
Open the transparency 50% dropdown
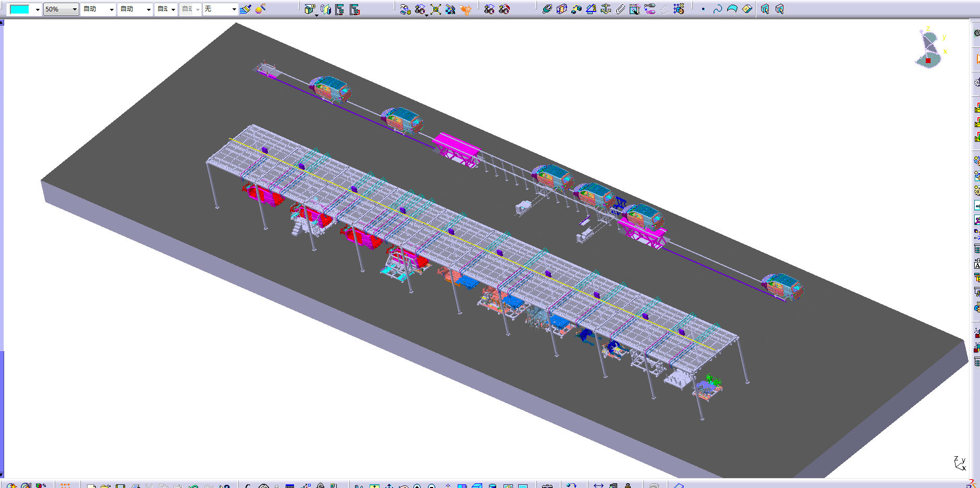tap(60, 9)
